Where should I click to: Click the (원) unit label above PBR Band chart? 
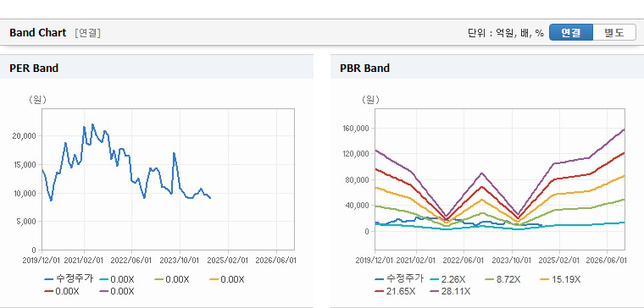[370, 100]
